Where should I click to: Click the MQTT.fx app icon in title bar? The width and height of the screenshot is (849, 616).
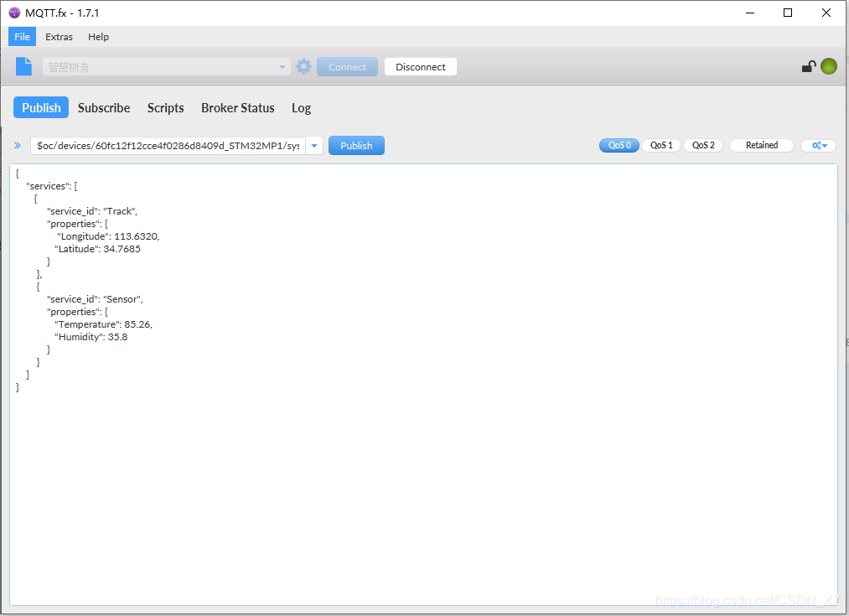pos(14,13)
